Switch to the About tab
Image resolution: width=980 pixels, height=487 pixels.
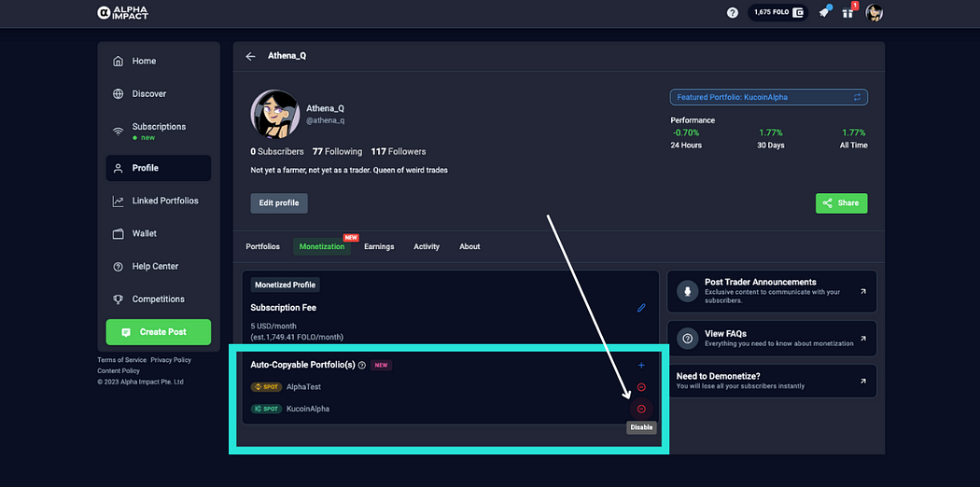[x=469, y=246]
